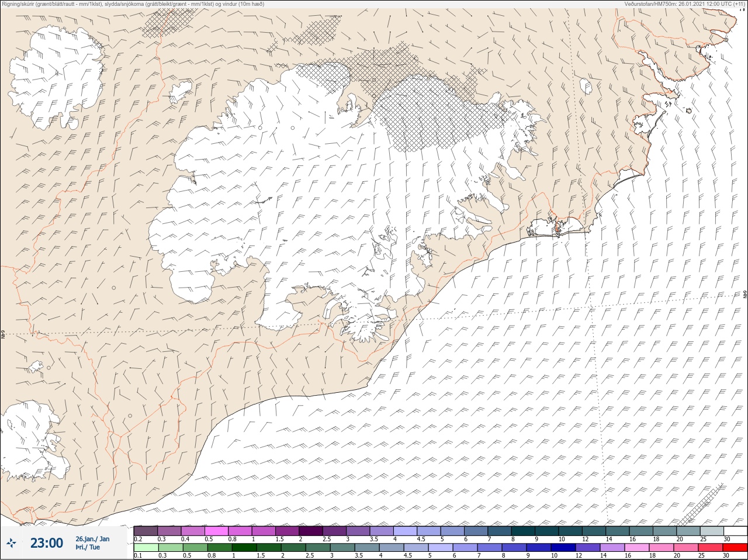Select the top legend row swatch labeled 0.2
Image resolution: width=748 pixels, height=560 pixels.
pyautogui.click(x=146, y=531)
